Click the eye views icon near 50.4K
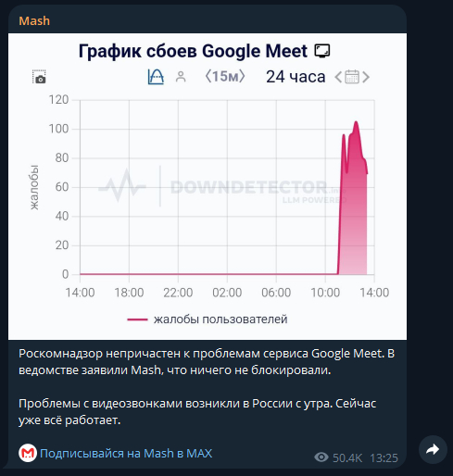Screen dimensions: 453x476 coord(321,457)
